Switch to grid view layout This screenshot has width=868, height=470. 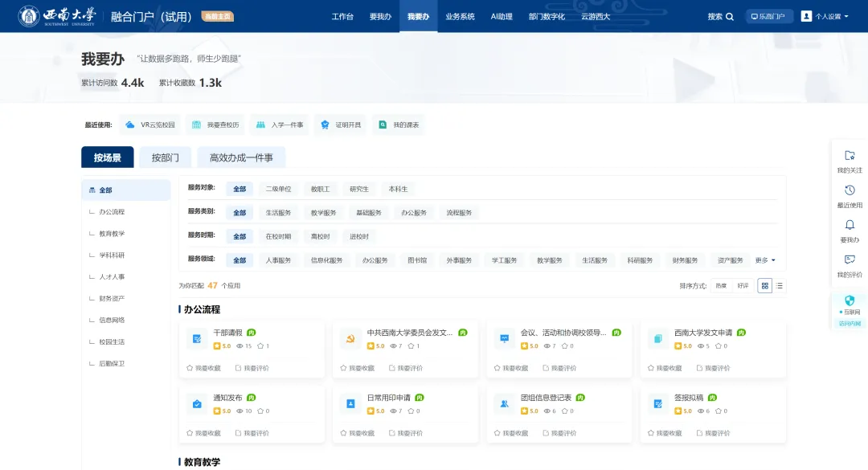(x=765, y=285)
